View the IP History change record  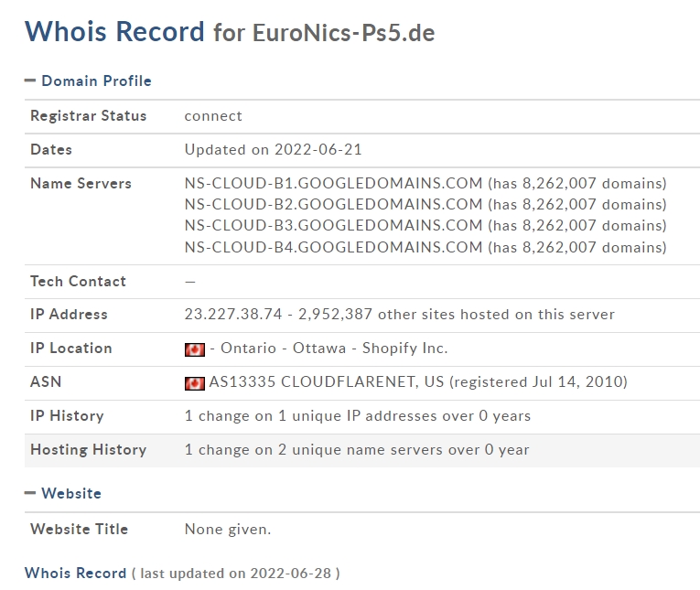coord(358,416)
